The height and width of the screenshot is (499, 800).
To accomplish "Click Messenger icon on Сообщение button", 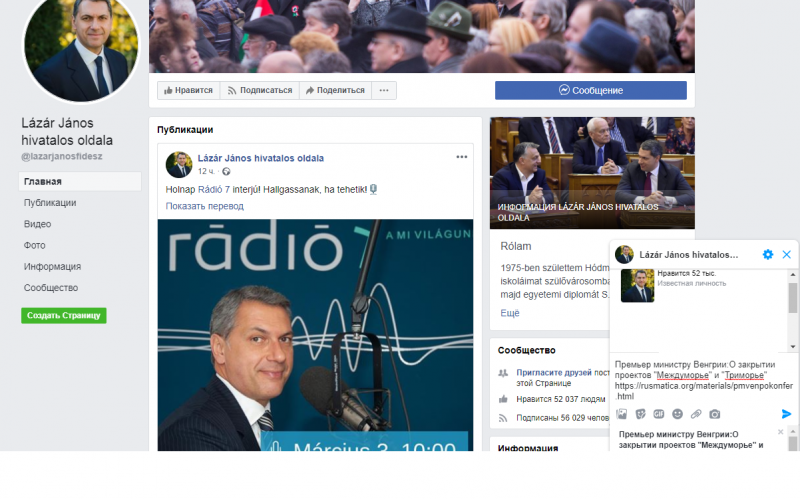I will (564, 90).
